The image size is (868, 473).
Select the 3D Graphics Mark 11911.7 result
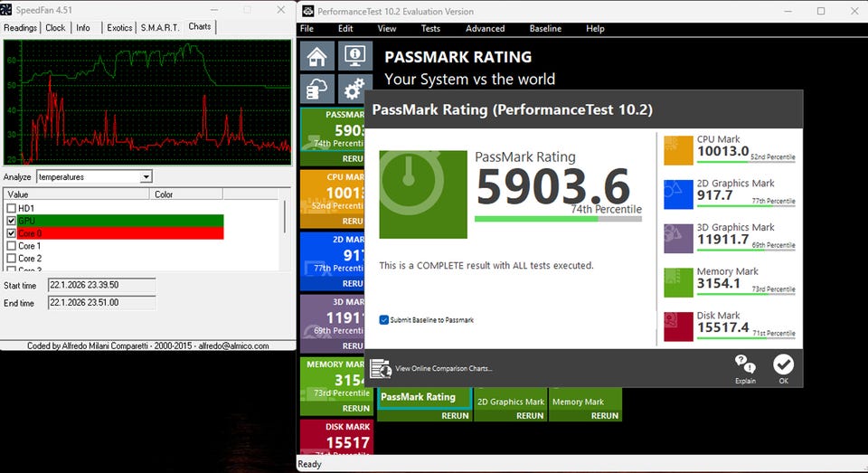pyautogui.click(x=722, y=240)
